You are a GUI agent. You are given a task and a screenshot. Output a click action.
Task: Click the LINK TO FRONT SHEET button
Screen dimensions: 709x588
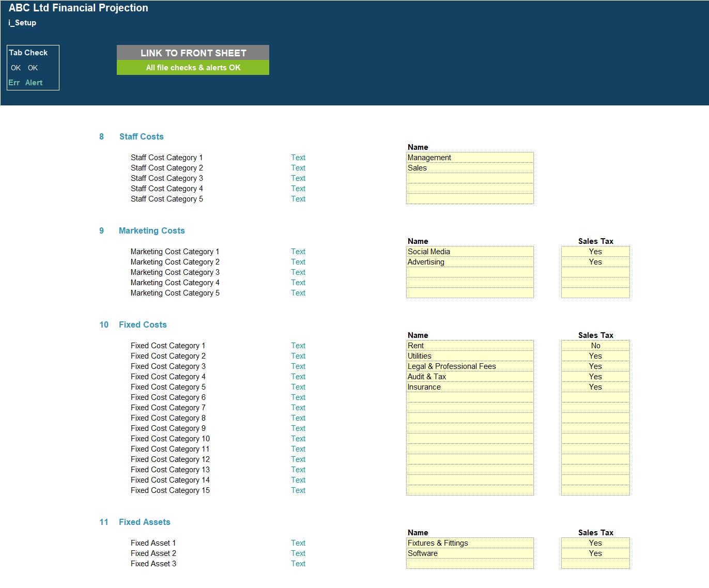point(193,53)
